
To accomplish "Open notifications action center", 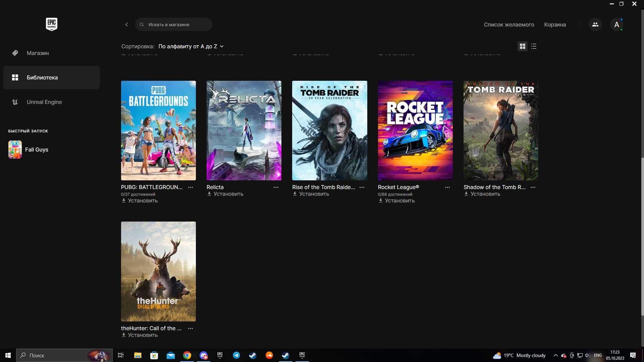I will point(633,355).
